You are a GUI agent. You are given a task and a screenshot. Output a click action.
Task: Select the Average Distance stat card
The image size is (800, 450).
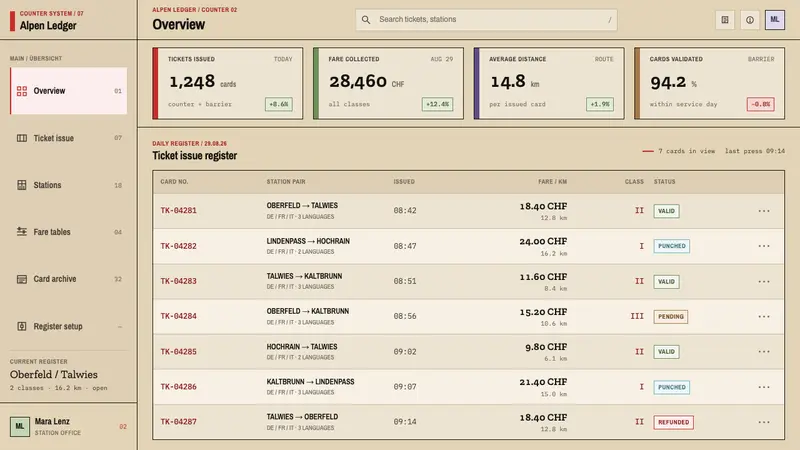pyautogui.click(x=549, y=84)
